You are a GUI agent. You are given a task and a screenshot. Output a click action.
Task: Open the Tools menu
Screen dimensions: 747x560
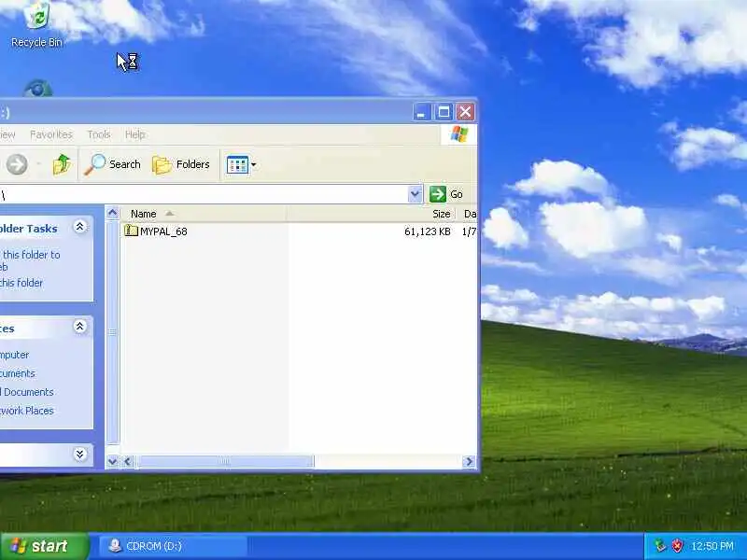(99, 134)
